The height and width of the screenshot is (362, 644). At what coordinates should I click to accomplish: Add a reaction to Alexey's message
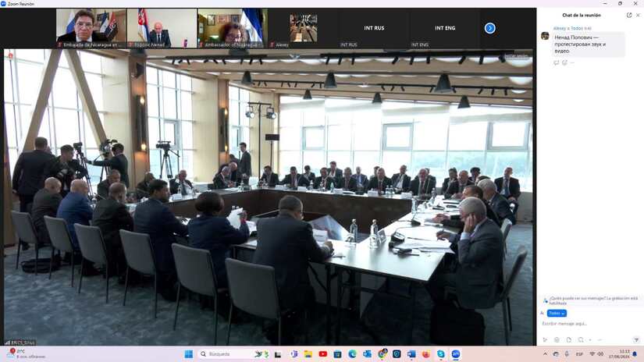click(x=564, y=62)
